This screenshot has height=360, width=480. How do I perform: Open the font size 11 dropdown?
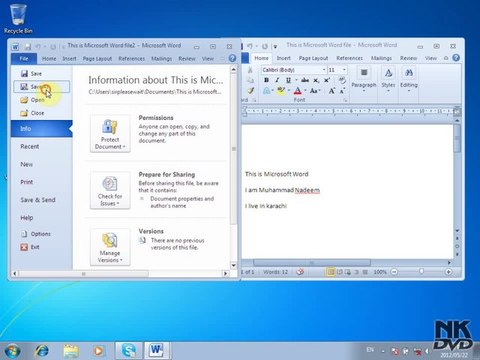pos(344,70)
